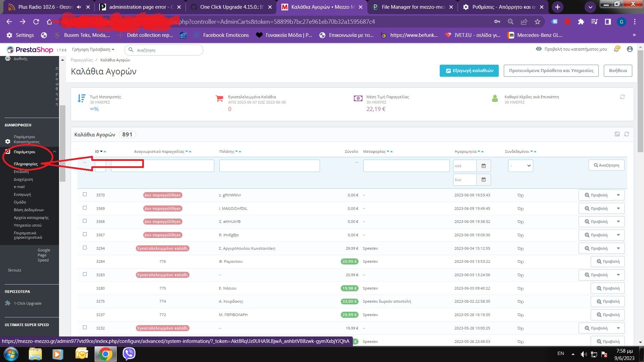Click the Πελάτης filter input field
This screenshot has width=644, height=362.
269,166
